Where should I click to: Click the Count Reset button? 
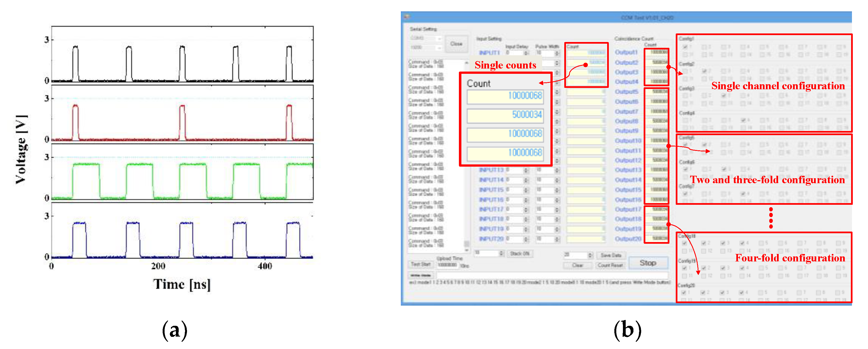[x=610, y=266]
